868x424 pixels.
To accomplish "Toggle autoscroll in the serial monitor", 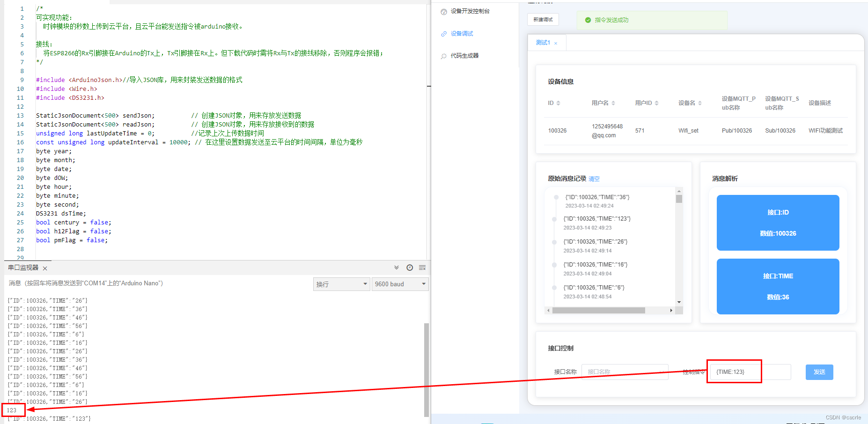I will (x=397, y=268).
